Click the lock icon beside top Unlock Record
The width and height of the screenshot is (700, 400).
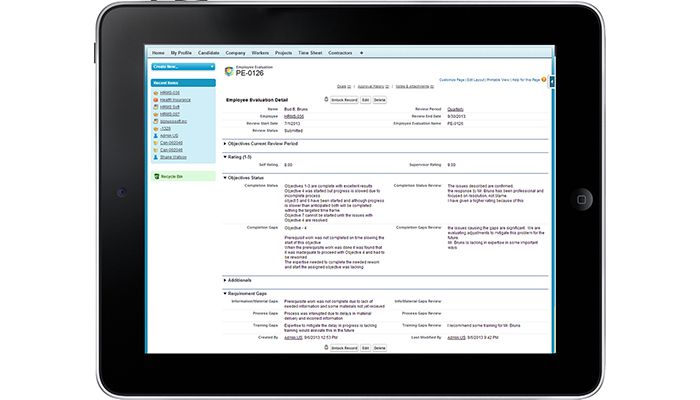pos(326,100)
